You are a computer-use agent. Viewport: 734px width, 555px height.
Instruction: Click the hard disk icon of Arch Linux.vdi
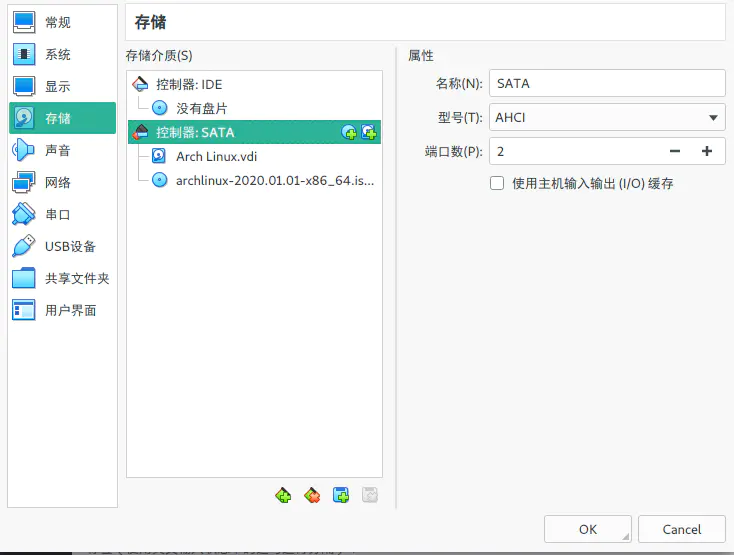159,156
